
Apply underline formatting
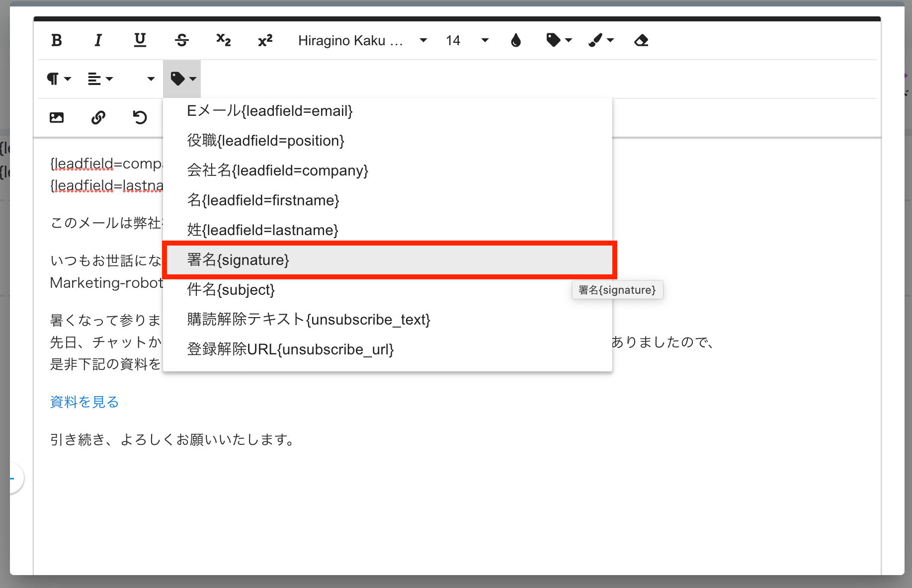point(140,40)
